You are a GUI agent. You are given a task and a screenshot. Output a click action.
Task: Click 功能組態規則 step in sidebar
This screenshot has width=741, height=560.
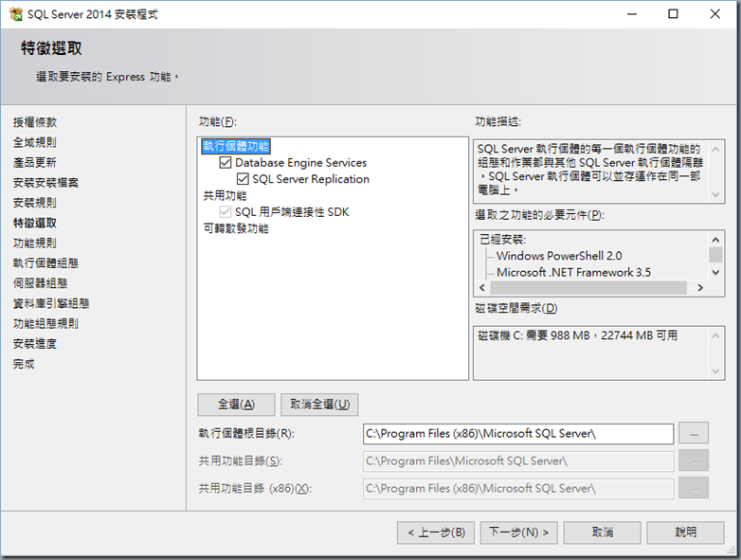(45, 324)
